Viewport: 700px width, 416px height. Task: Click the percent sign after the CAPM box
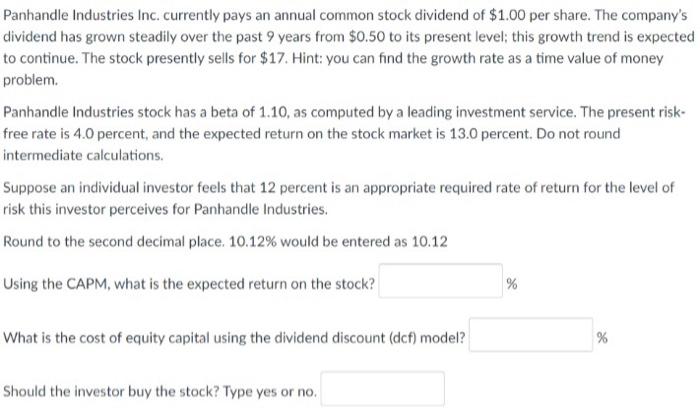(512, 283)
